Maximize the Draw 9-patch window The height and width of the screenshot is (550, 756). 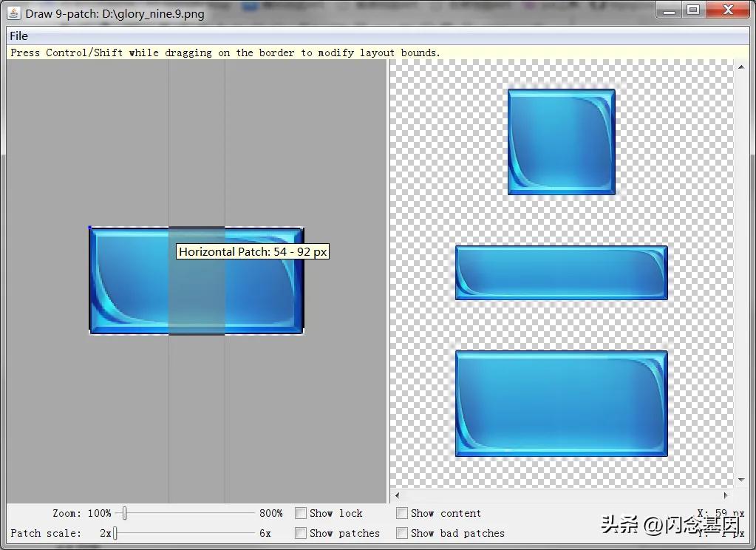point(692,10)
